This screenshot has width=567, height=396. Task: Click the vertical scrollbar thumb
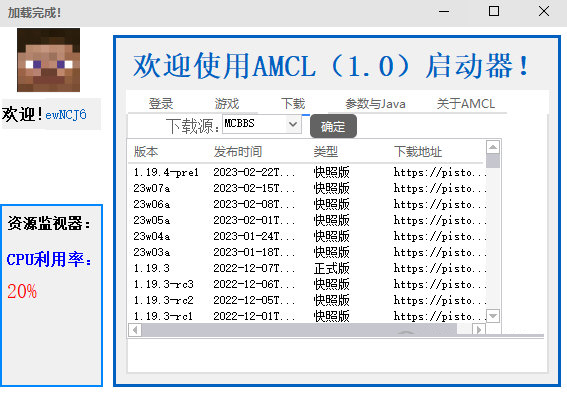click(493, 161)
